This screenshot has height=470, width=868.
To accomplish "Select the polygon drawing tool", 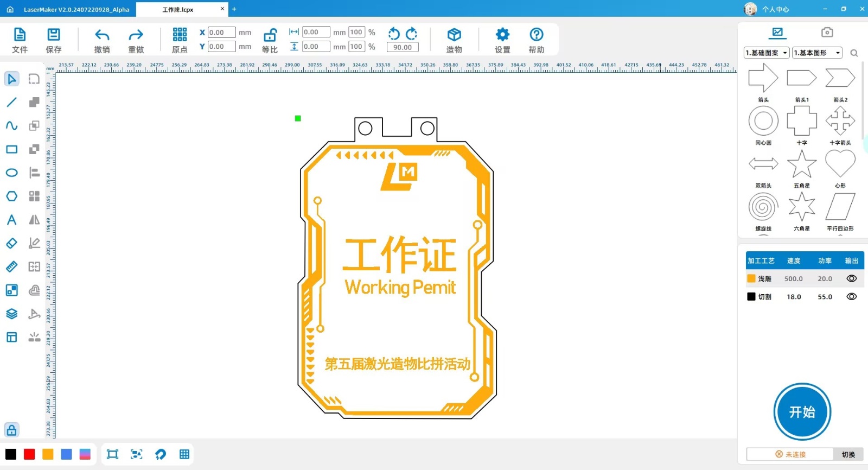I will [11, 196].
